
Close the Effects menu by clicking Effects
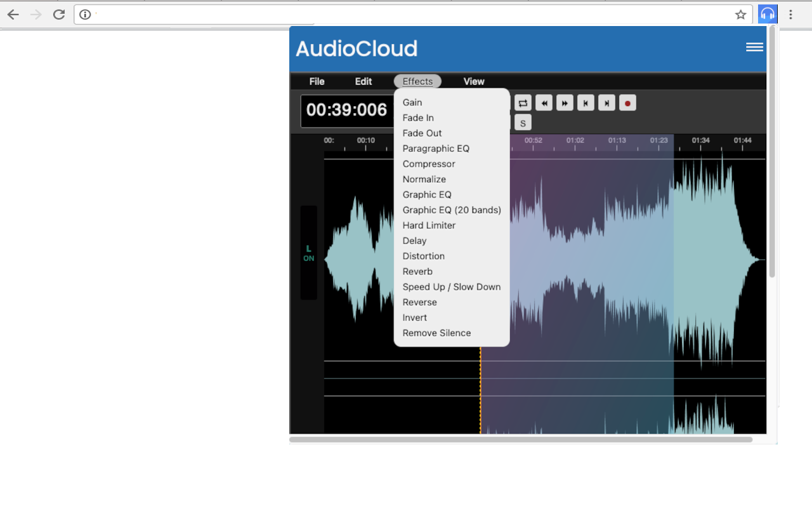(417, 81)
